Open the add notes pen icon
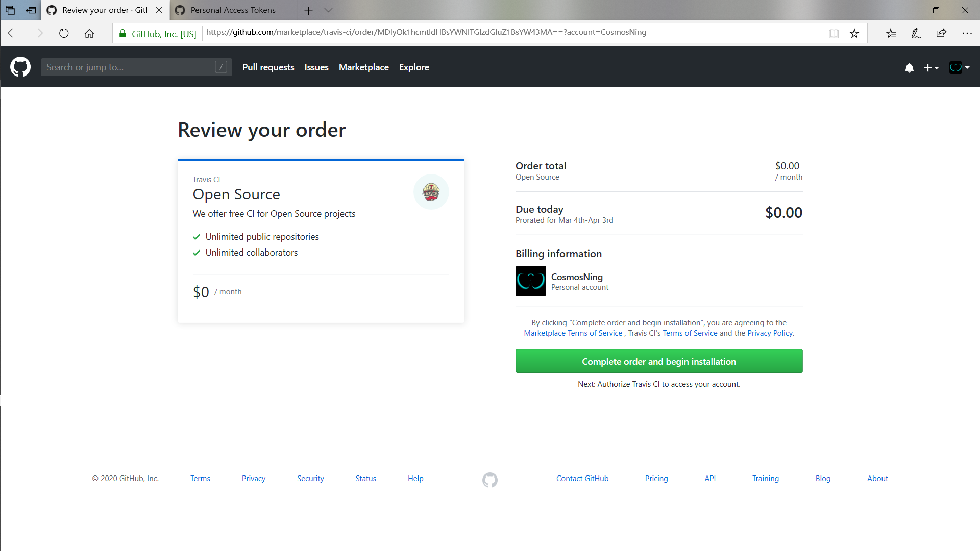 (x=916, y=33)
